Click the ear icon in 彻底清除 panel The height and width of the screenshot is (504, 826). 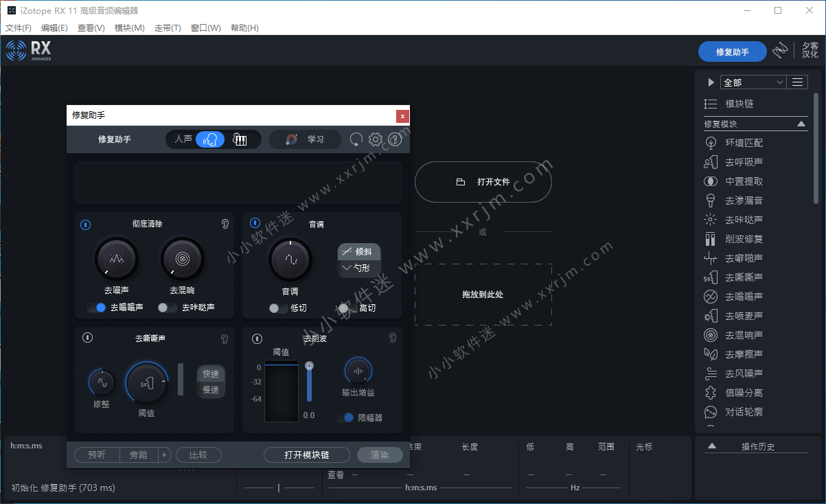click(225, 224)
